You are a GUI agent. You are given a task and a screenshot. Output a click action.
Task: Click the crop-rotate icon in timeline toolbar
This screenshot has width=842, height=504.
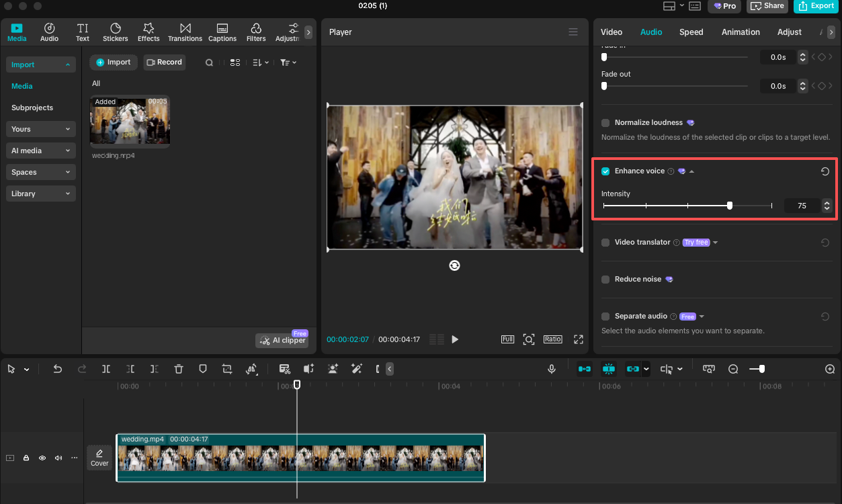coord(227,369)
